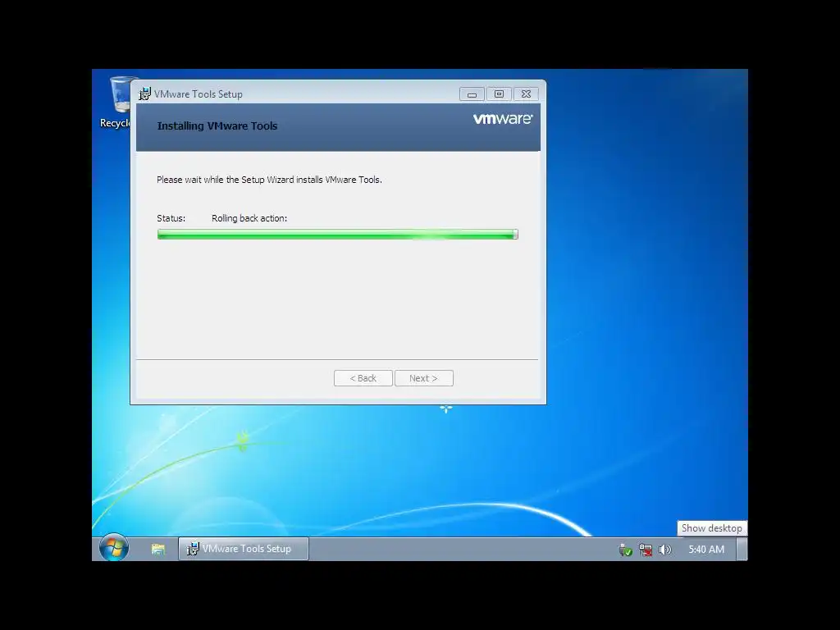
Task: Minimize the VMware Tools Setup window
Action: tap(472, 94)
